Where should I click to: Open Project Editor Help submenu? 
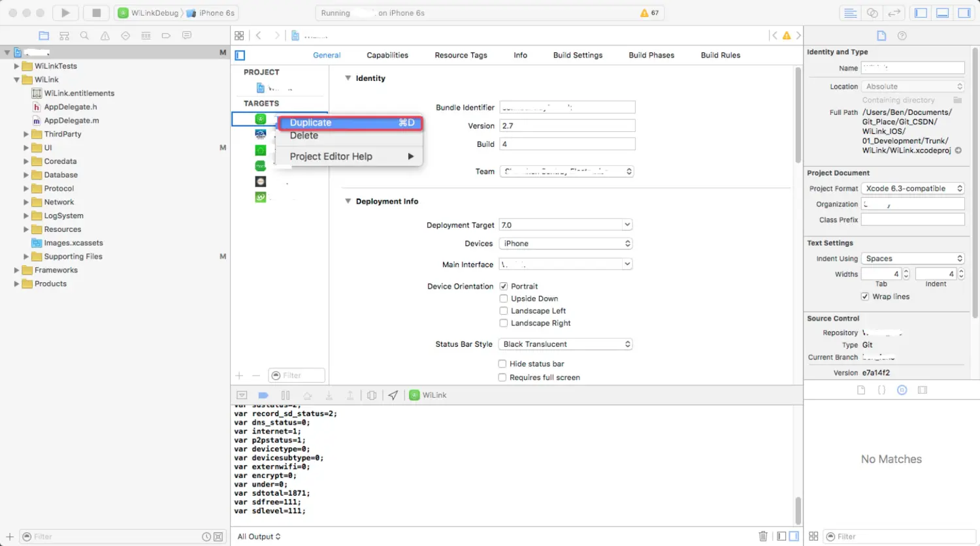pyautogui.click(x=350, y=157)
